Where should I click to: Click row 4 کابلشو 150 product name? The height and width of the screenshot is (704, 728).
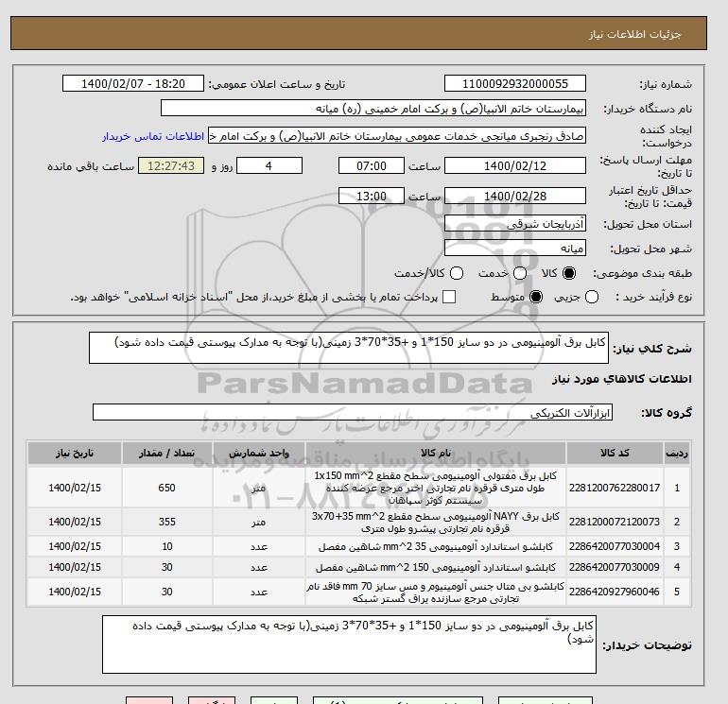pos(436,568)
